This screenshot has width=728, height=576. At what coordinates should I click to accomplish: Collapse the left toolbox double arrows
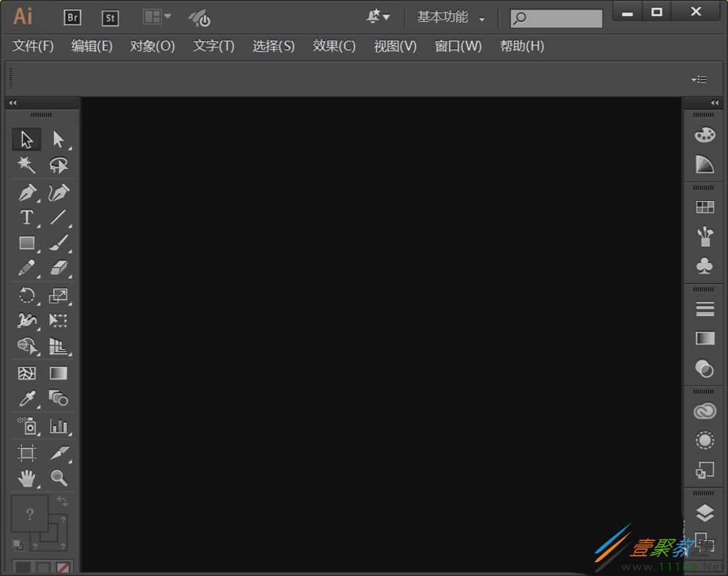13,103
